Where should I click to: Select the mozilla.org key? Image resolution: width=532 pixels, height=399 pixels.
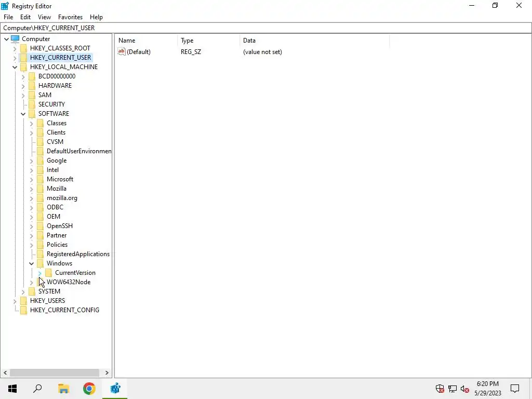tap(62, 198)
